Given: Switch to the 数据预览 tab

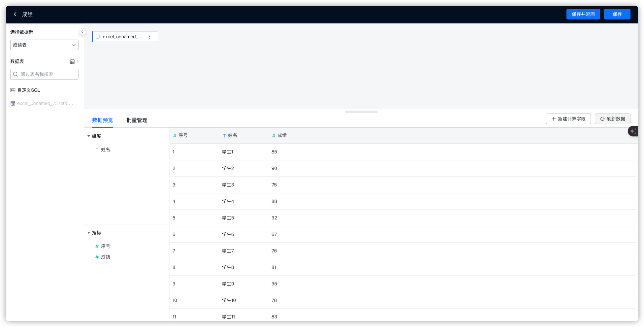Looking at the screenshot, I should pyautogui.click(x=103, y=120).
